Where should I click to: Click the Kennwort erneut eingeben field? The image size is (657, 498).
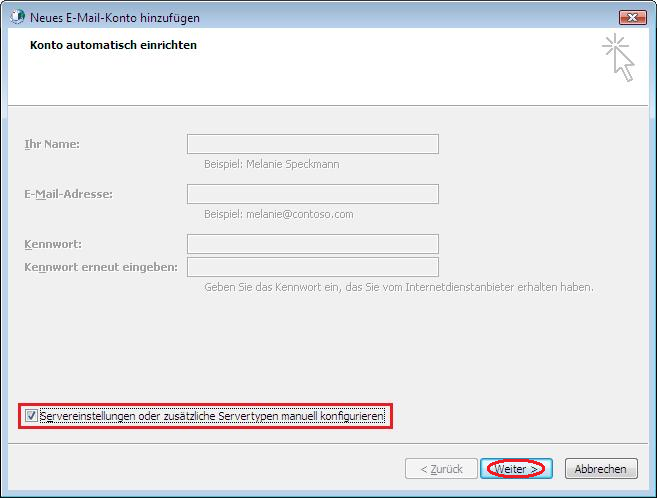pyautogui.click(x=312, y=267)
